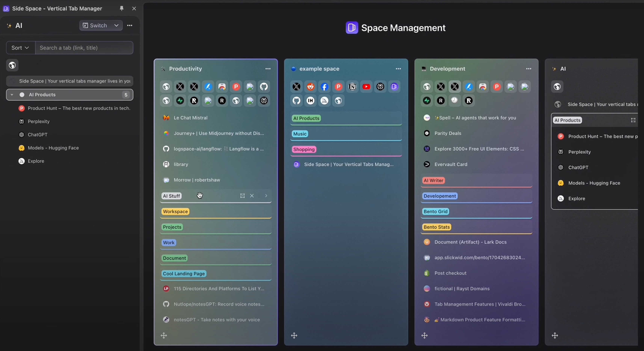Focus the Search a tab field
The height and width of the screenshot is (351, 644).
point(84,48)
